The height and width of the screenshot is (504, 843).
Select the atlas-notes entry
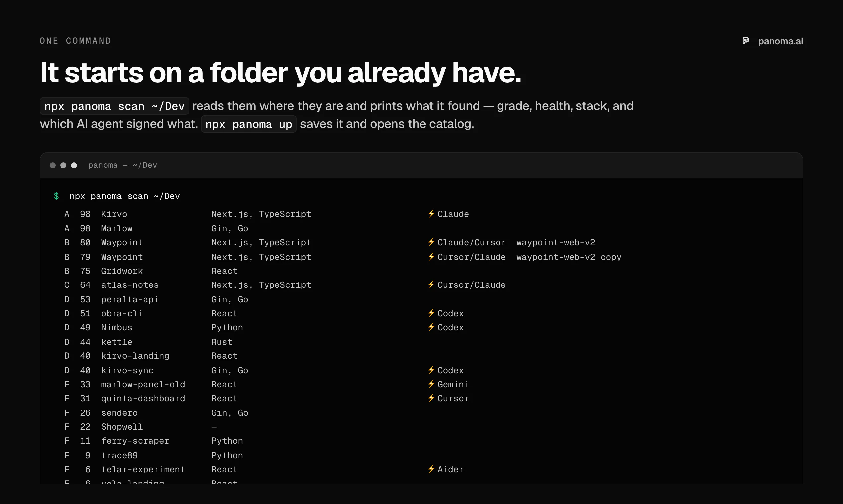pyautogui.click(x=129, y=285)
